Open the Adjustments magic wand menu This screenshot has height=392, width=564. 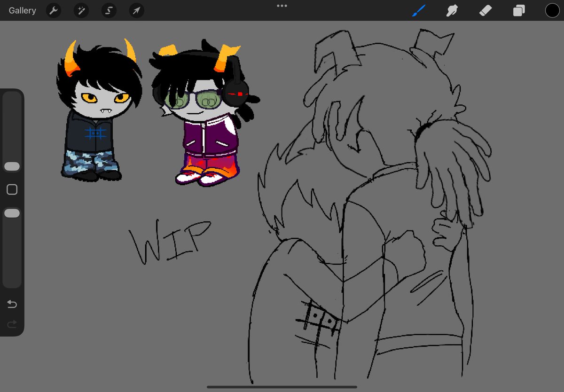point(81,10)
